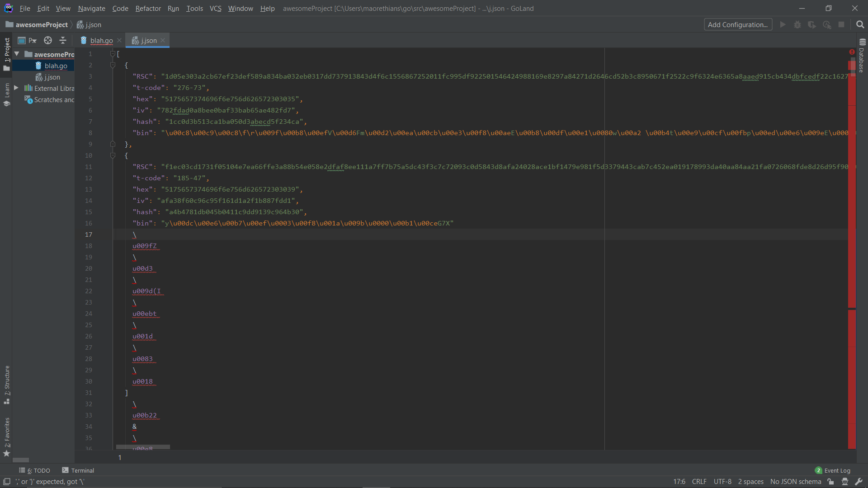Click the wrench icon in status bar
This screenshot has height=488, width=868.
[x=859, y=482]
